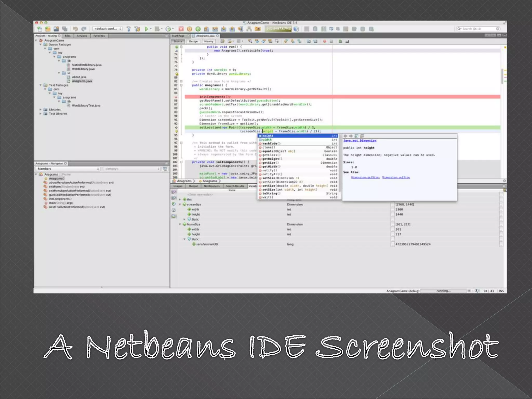Run the project with green play icon
Viewport: 532px width, 399px height.
point(147,29)
